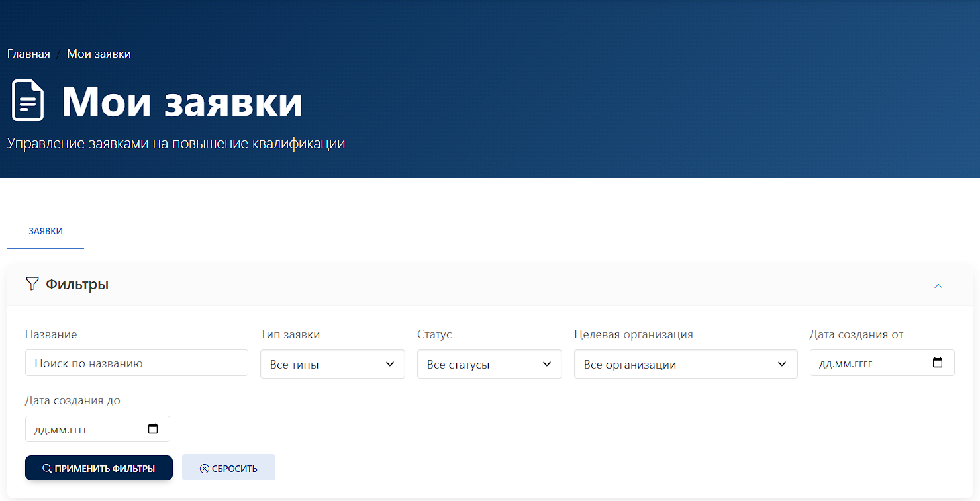
Task: Collapse the Фильтры panel with the chevron
Action: 938,286
